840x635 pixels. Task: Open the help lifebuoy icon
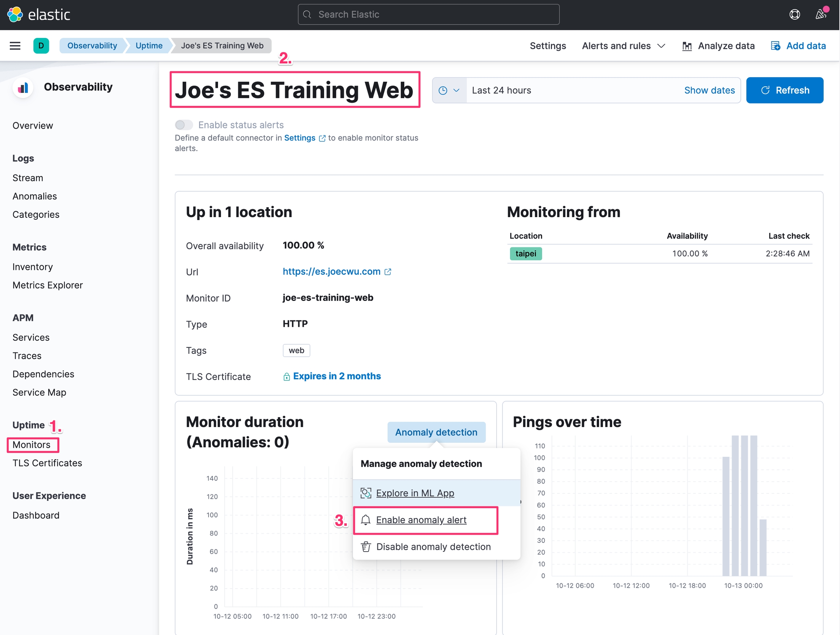[794, 15]
